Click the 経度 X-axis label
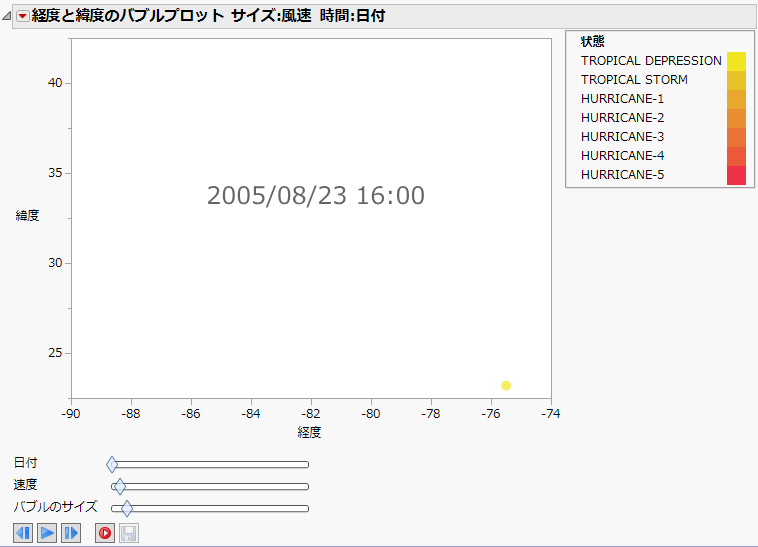758x547 pixels. (x=309, y=432)
